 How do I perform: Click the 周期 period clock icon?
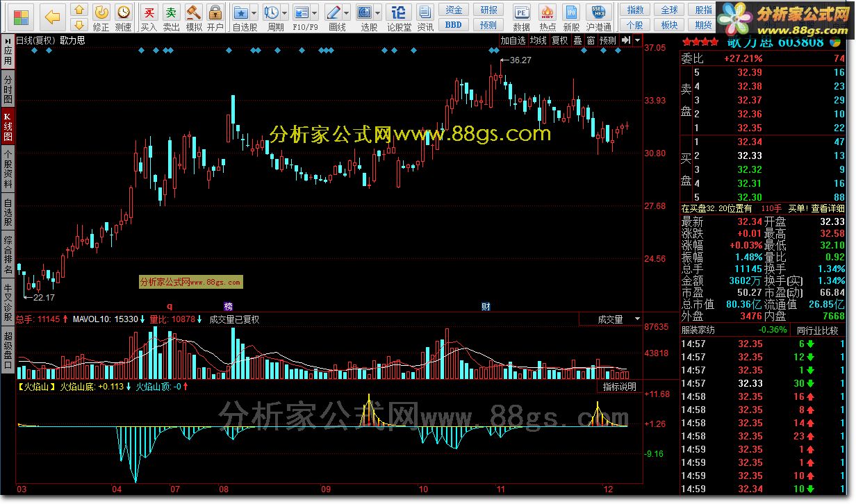272,12
